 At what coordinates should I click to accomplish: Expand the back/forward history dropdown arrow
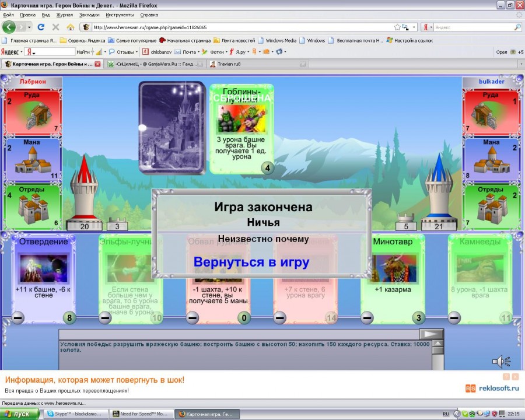coord(30,27)
